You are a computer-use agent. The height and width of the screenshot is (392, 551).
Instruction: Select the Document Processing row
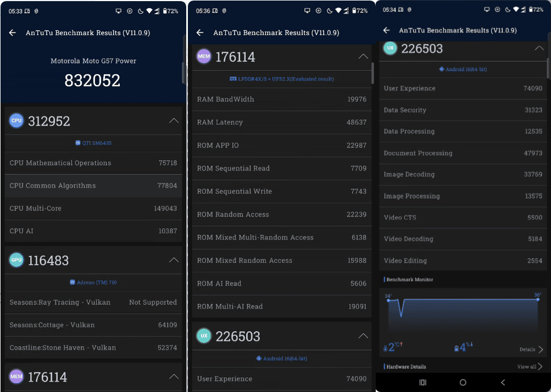(463, 153)
